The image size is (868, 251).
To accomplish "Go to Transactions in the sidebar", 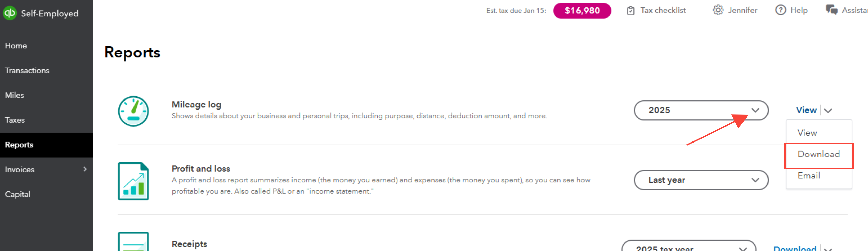I will click(27, 70).
